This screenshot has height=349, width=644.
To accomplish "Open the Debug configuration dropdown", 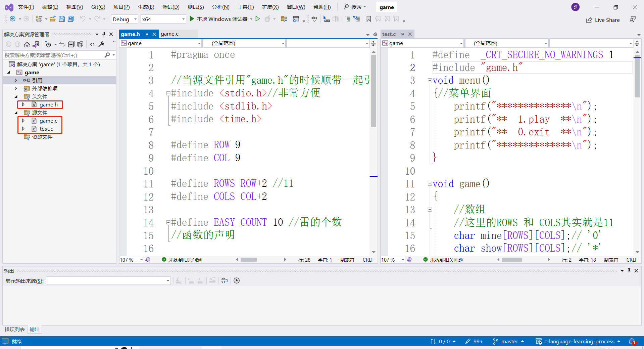I will [x=125, y=19].
